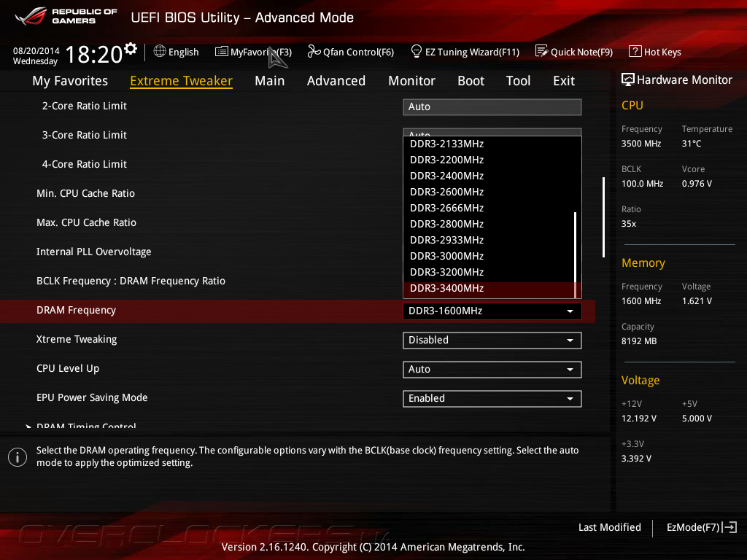Click the Republic of Gamers logo

coord(66,16)
